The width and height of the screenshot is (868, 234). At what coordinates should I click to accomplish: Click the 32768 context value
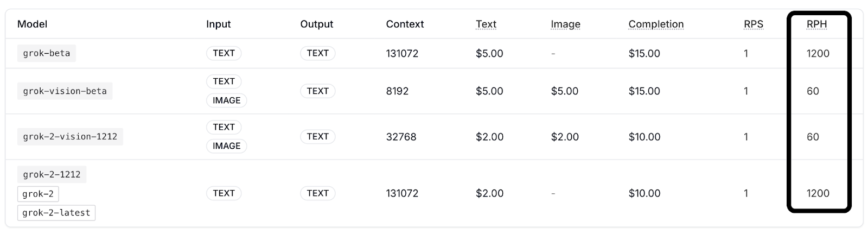point(401,136)
